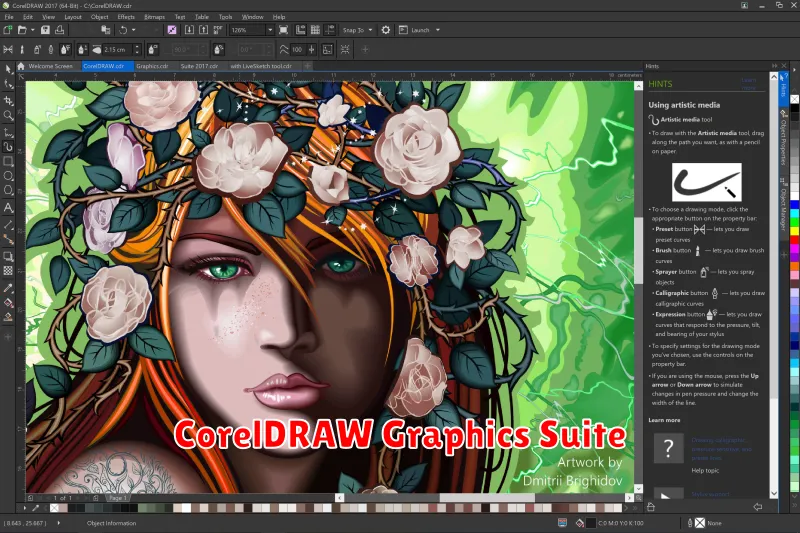
Task: Click the Export icon in toolbar
Action: [203, 30]
